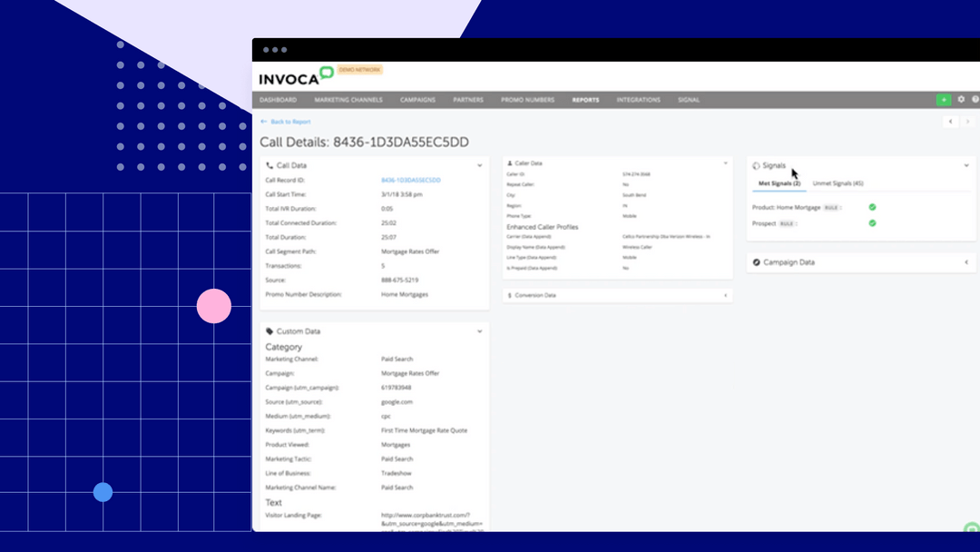Switch to the Unmet Signals (45) tab
980x552 pixels.
[837, 182]
